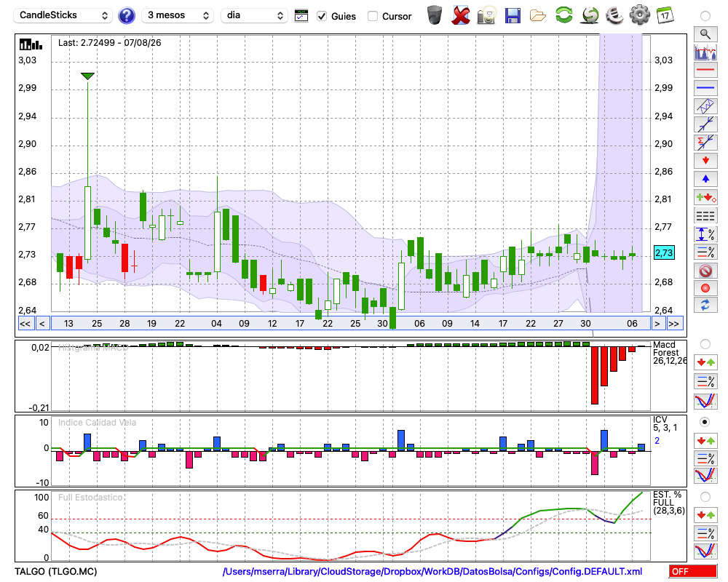Image resolution: width=728 pixels, height=582 pixels.
Task: Click the trash can delete icon
Action: click(435, 15)
